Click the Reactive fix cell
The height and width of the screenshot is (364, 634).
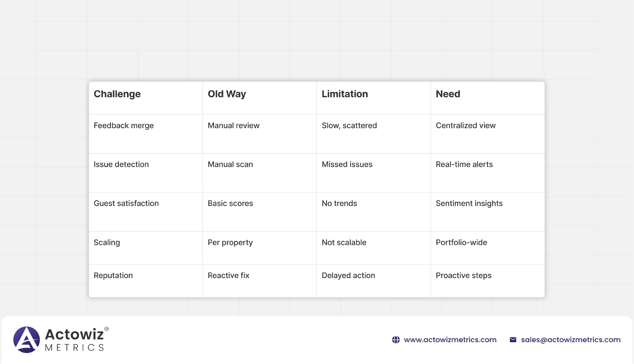click(228, 275)
